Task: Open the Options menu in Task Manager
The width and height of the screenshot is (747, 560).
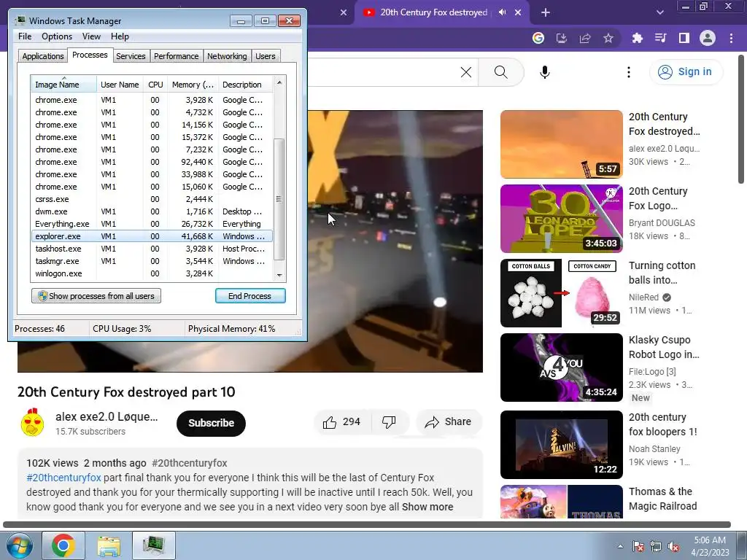Action: coord(57,36)
